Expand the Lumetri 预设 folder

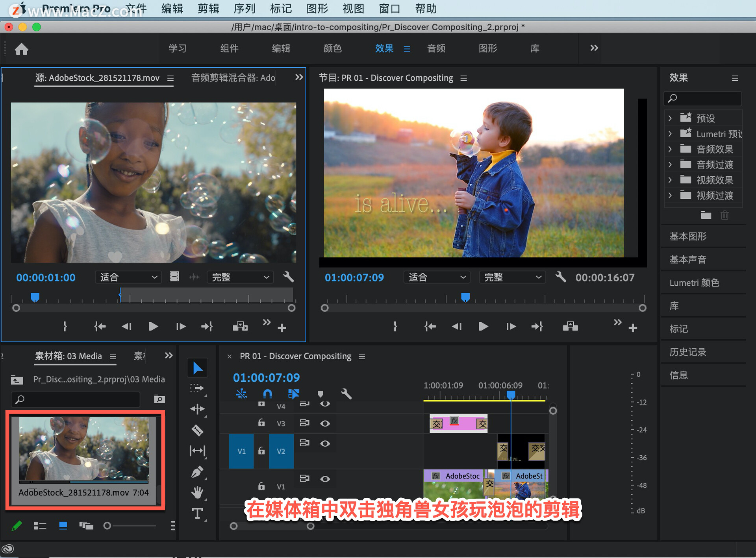coord(670,134)
